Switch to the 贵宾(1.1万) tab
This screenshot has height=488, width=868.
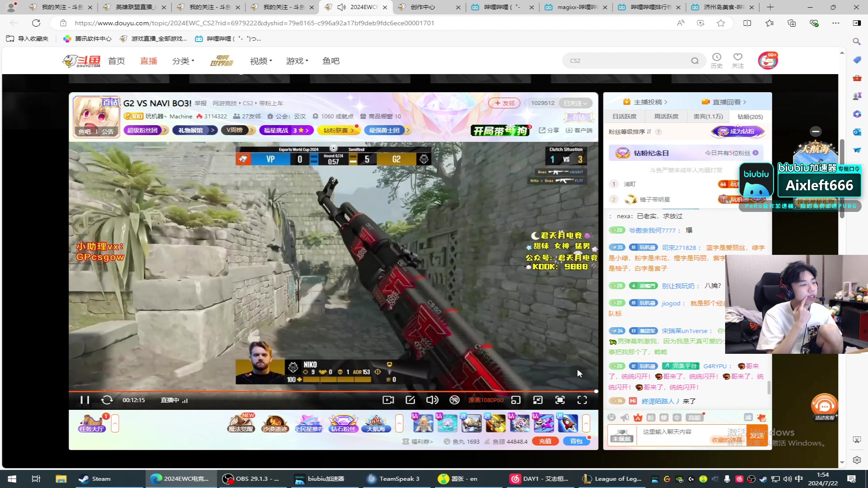coord(708,117)
